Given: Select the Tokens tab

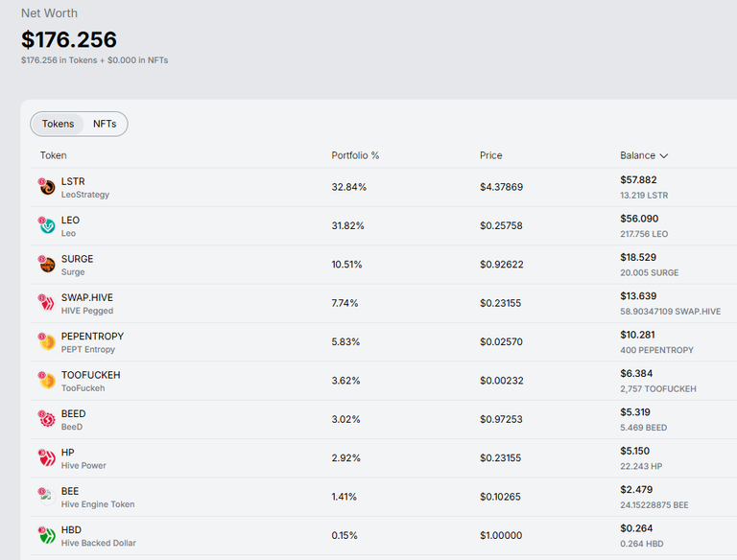Looking at the screenshot, I should click(58, 124).
